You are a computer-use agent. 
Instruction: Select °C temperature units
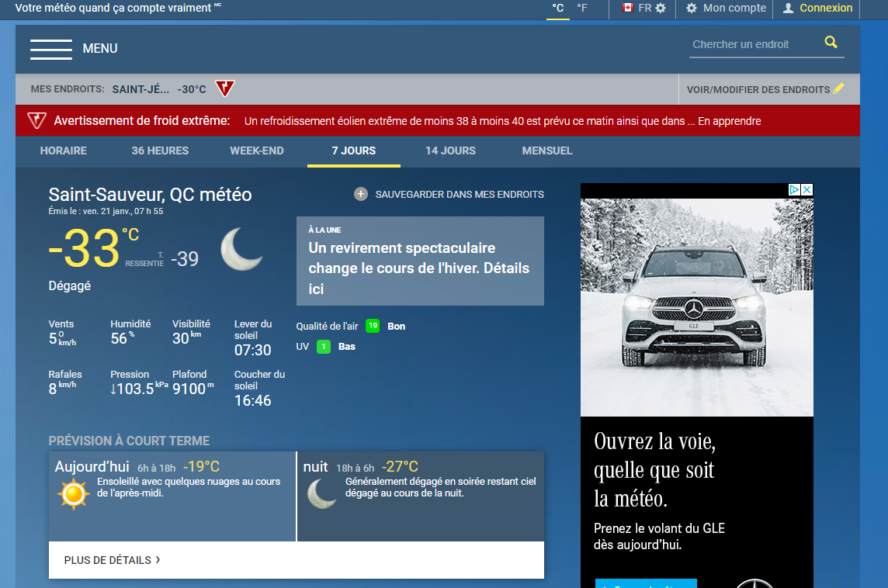click(x=558, y=8)
